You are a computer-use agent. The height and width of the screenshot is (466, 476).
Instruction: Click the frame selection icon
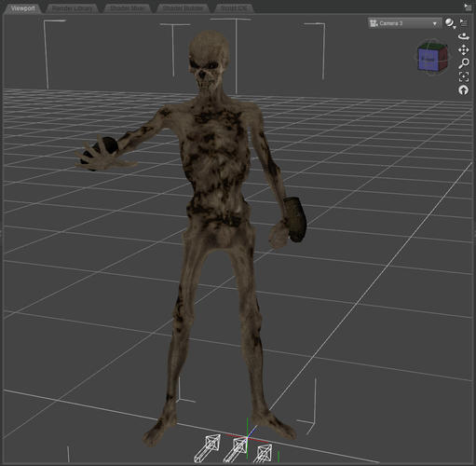click(464, 76)
